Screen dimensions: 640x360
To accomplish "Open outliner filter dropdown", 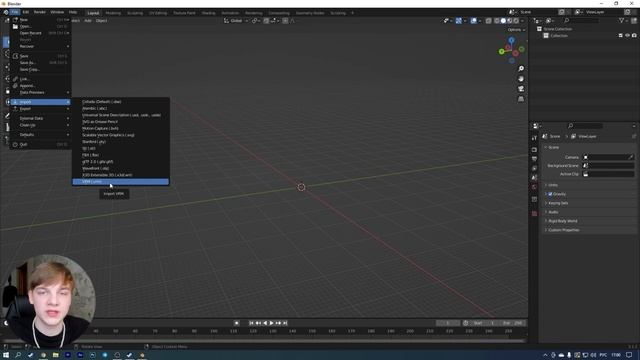I will click(623, 20).
